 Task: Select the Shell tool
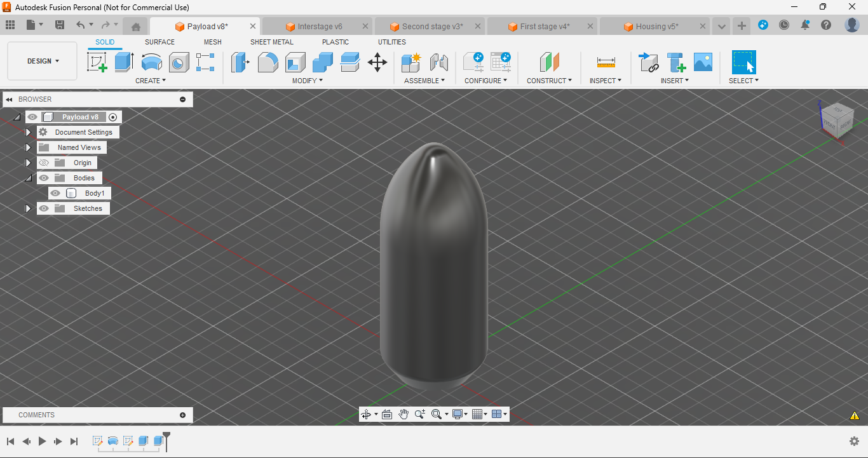tap(295, 62)
